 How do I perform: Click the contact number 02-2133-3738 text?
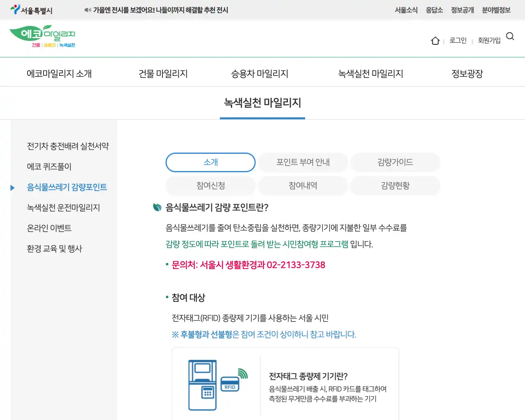[296, 265]
